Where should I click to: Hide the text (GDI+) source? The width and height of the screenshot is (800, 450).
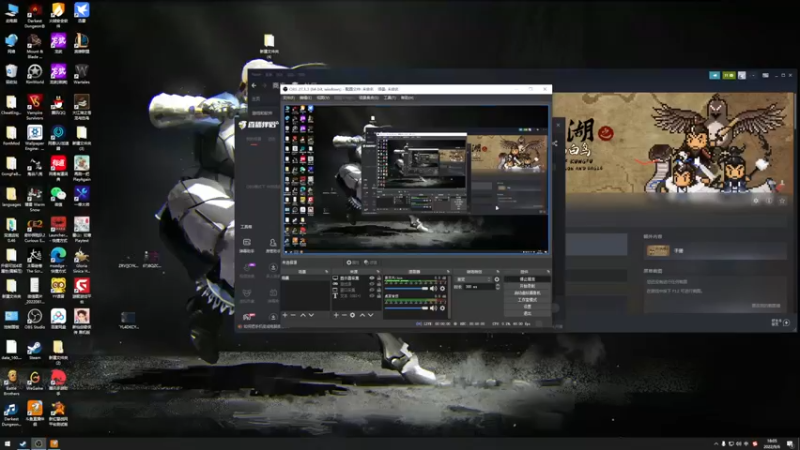(x=371, y=295)
